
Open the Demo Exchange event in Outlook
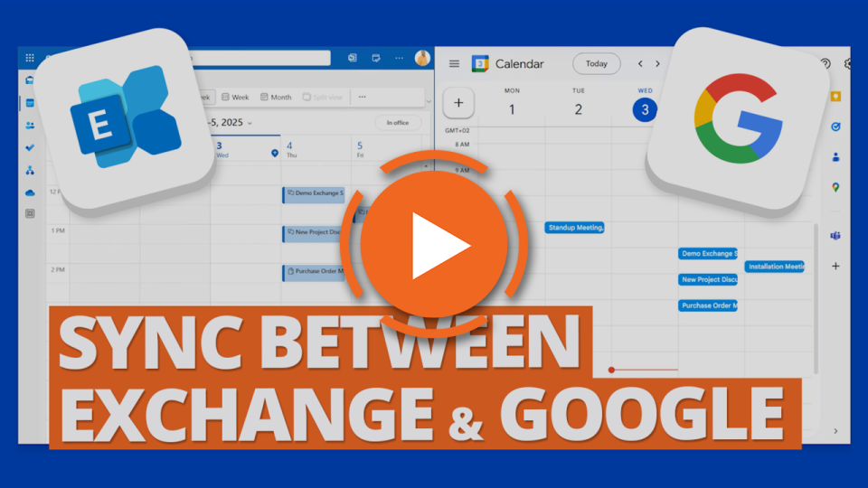point(314,194)
